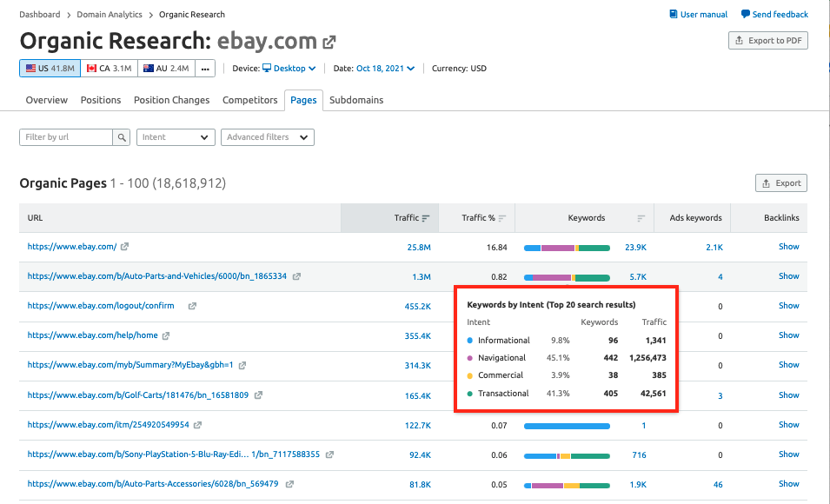Switch to the Competitors tab
Viewport: 830px width, 504px height.
tap(249, 100)
